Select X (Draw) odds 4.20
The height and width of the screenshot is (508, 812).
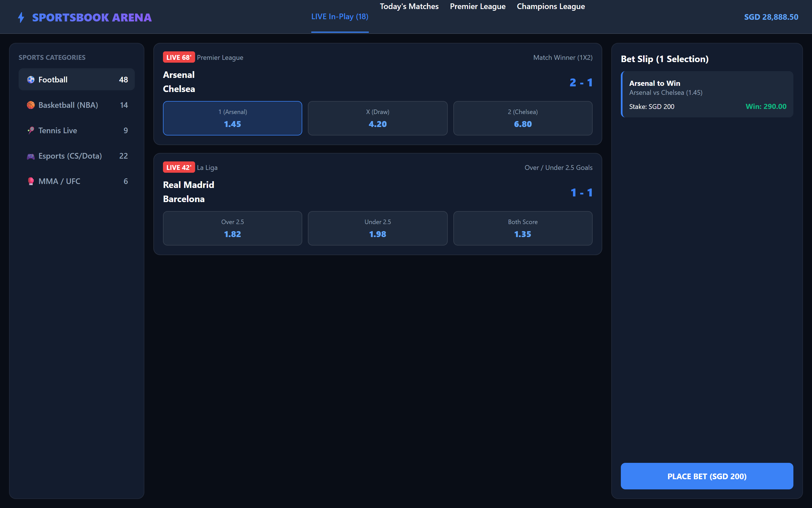[x=378, y=118]
